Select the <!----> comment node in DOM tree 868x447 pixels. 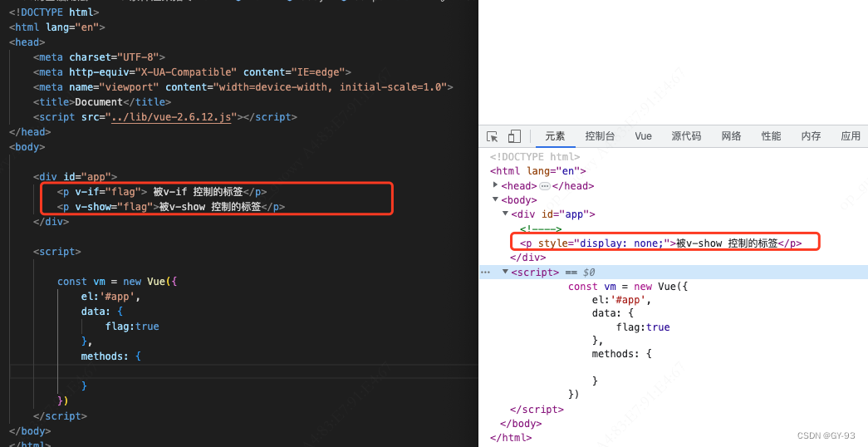541,228
